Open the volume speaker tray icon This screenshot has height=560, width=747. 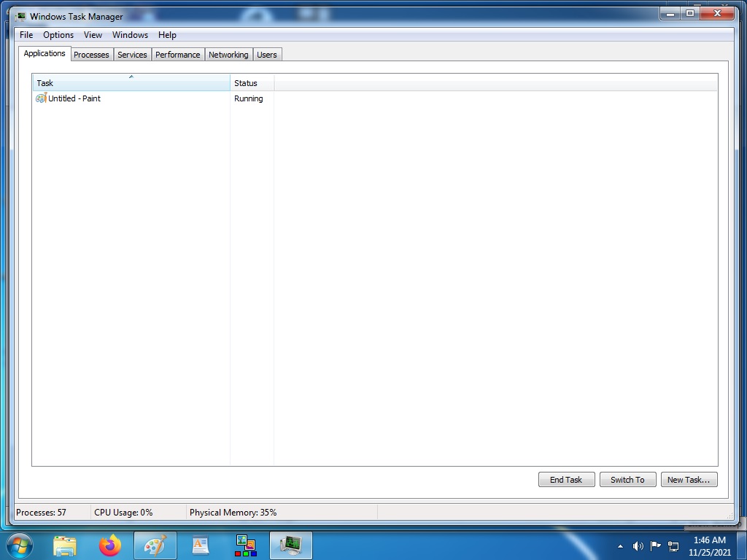point(638,546)
